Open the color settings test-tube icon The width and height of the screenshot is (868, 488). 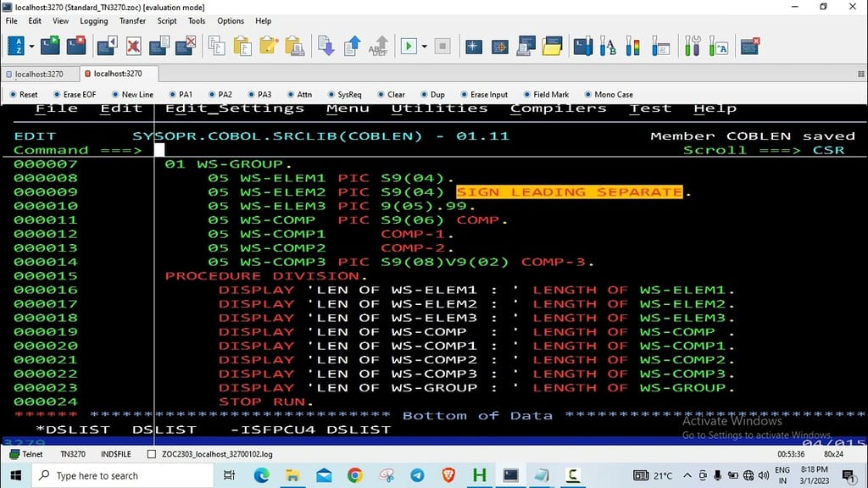632,46
